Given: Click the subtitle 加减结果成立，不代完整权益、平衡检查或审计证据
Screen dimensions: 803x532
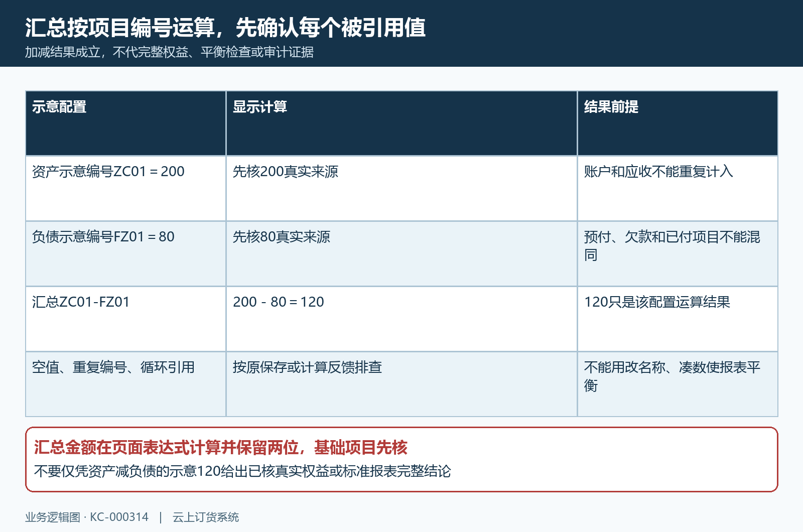Looking at the screenshot, I should (x=169, y=52).
